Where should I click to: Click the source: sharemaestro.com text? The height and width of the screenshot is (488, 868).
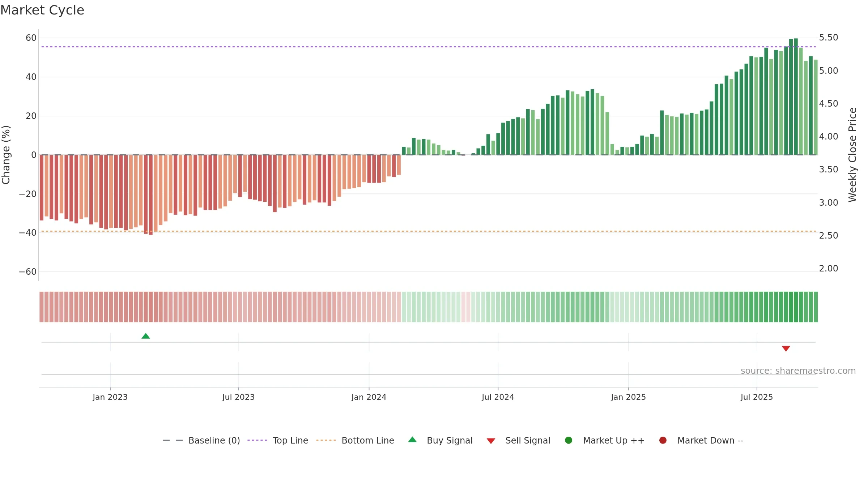pos(798,371)
